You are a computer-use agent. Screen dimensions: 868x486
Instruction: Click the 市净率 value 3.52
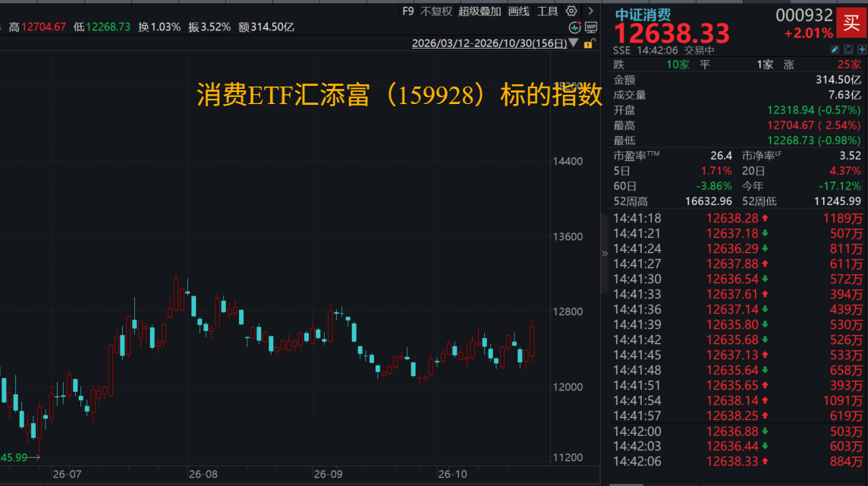851,156
